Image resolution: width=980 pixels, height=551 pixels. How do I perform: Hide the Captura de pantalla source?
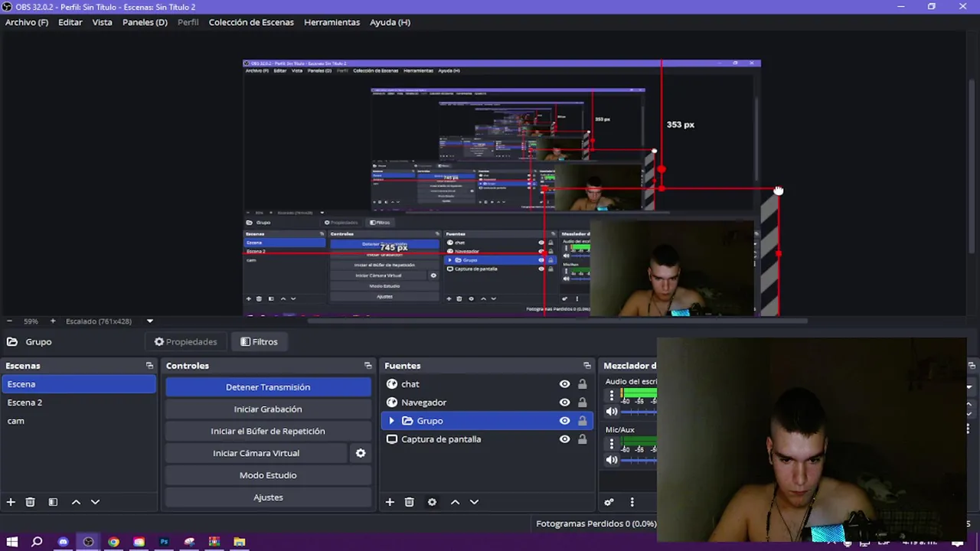[x=564, y=439]
